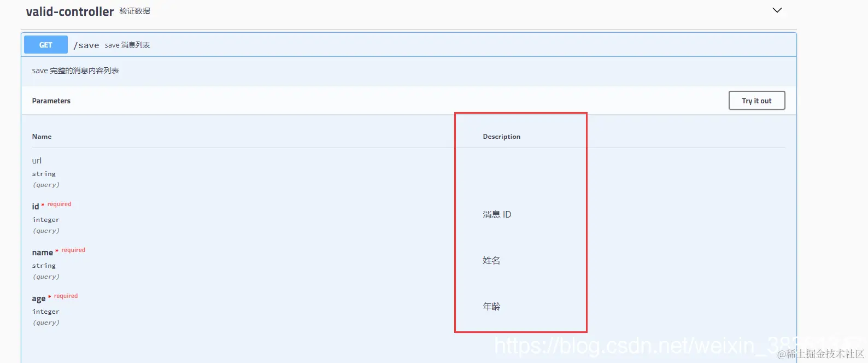Click the required marker beside name
The image size is (868, 363).
73,250
